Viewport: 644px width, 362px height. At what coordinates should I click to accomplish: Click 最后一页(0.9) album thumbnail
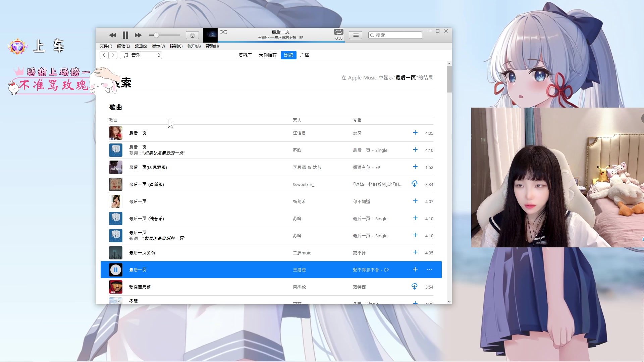point(116,253)
